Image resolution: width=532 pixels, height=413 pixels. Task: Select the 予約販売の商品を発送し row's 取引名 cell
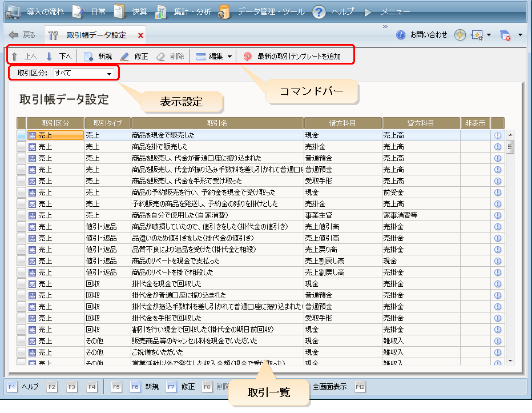click(217, 204)
